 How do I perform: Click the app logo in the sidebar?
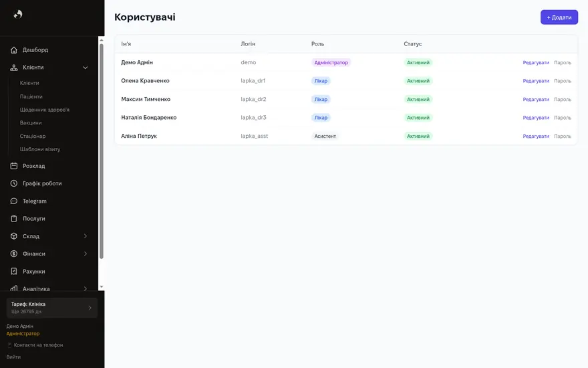point(18,14)
